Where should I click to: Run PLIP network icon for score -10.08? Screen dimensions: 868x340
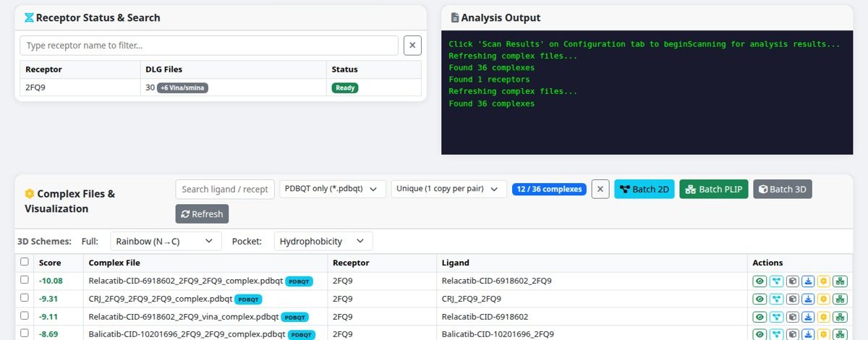point(840,281)
